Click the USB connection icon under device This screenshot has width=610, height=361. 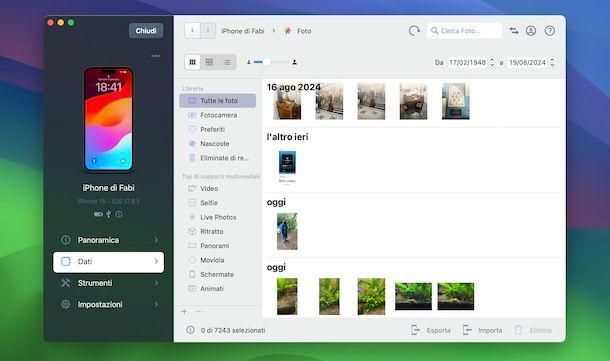[109, 214]
